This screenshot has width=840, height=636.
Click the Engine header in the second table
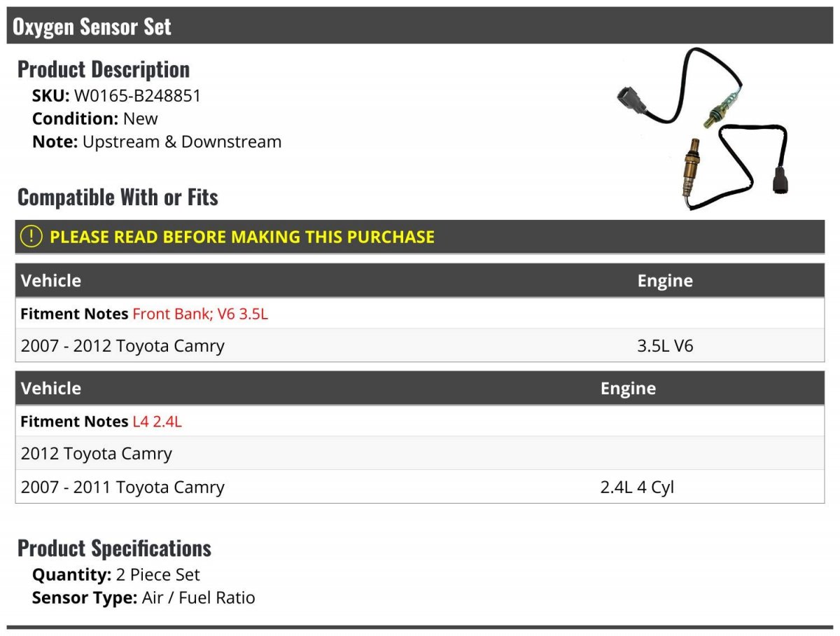[628, 389]
